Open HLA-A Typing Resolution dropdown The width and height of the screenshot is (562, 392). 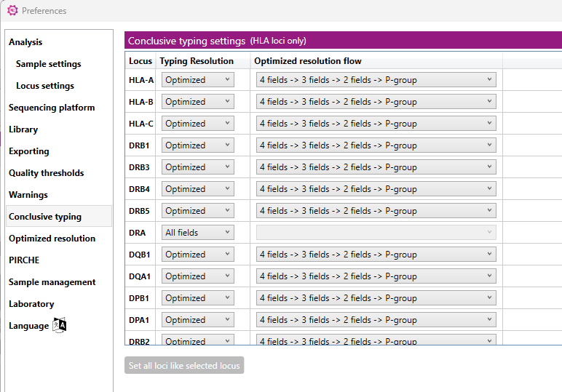(198, 80)
